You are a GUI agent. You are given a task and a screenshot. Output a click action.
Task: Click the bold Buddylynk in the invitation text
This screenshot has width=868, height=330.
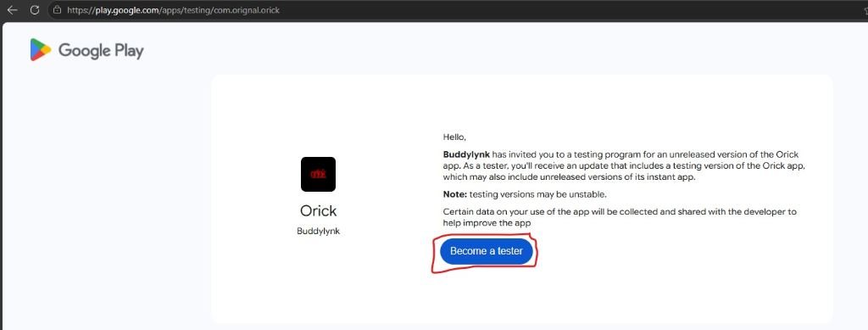pyautogui.click(x=467, y=154)
